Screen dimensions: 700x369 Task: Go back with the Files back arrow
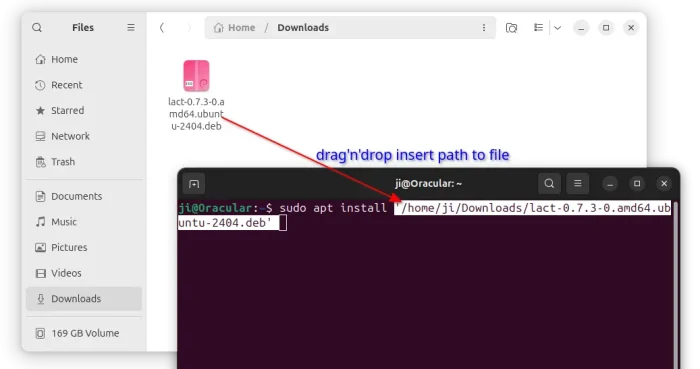pos(162,28)
